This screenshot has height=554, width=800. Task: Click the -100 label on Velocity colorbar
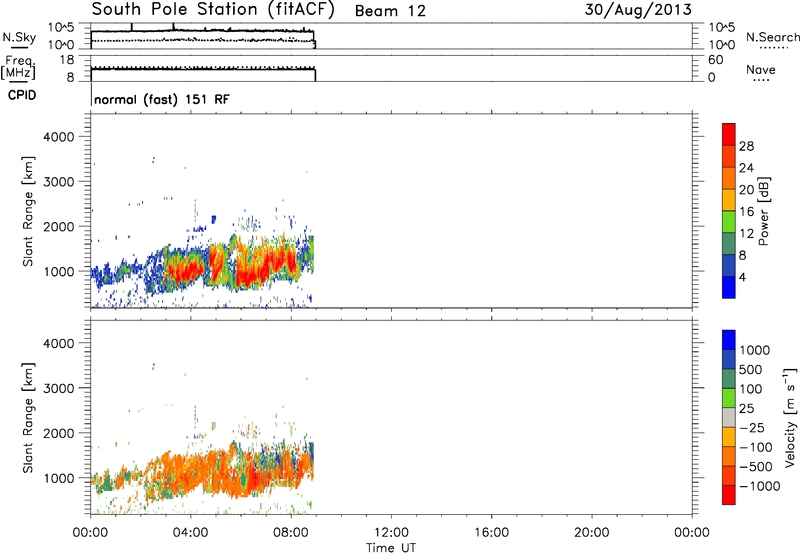pos(756,447)
